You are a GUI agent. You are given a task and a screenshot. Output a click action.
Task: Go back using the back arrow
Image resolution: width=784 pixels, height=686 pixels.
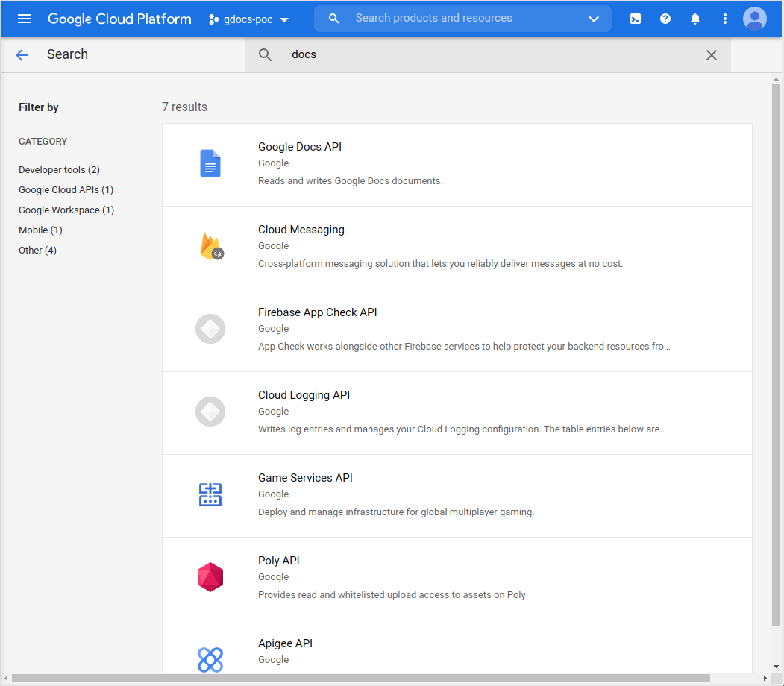pyautogui.click(x=22, y=54)
